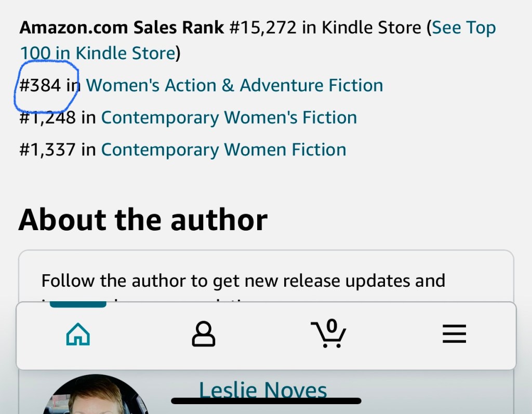Screen dimensions: 532x414
Task: Open the shopping cart icon
Action: tap(328, 334)
